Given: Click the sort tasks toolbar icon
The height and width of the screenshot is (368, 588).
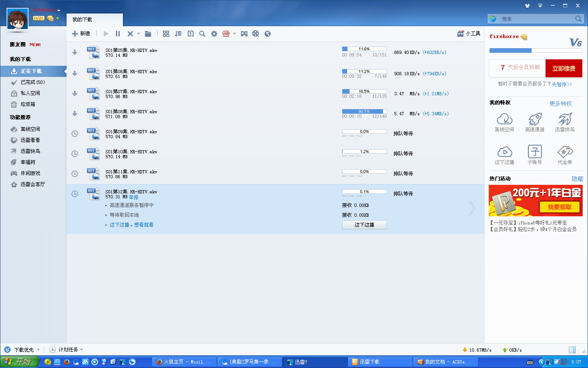Looking at the screenshot, I should (178, 34).
